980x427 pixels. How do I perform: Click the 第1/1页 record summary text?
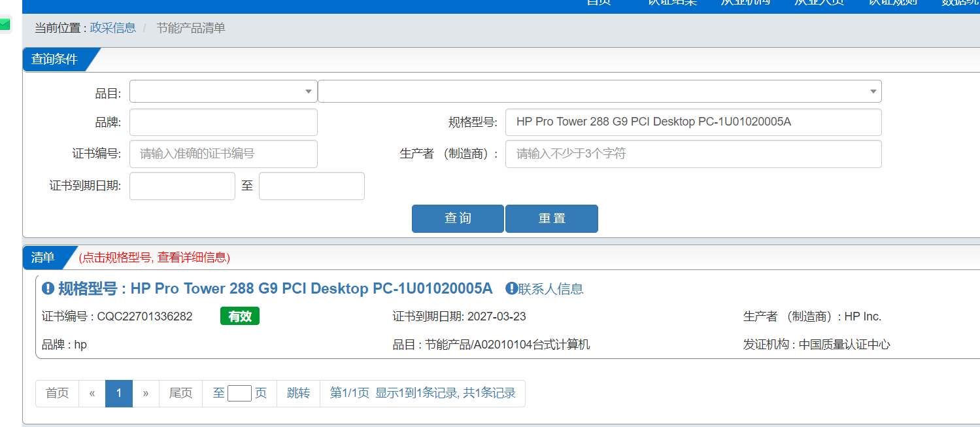click(423, 393)
